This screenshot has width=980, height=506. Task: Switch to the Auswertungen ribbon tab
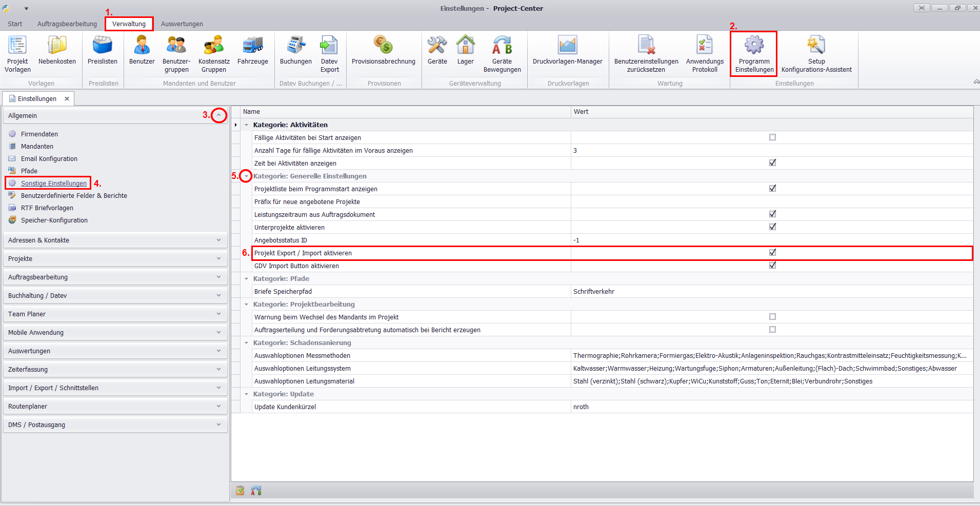click(x=182, y=24)
